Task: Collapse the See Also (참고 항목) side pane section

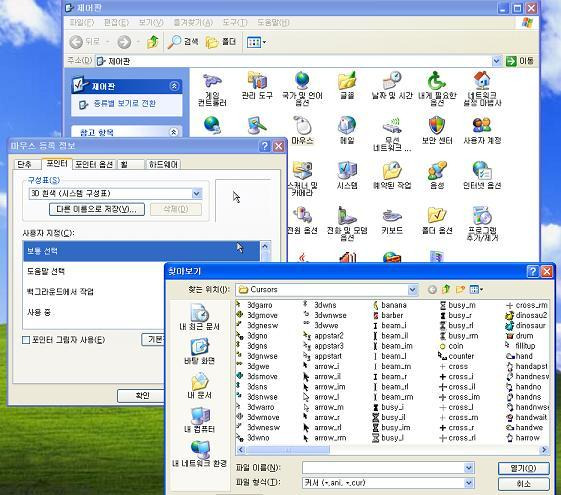Action: pyautogui.click(x=174, y=132)
